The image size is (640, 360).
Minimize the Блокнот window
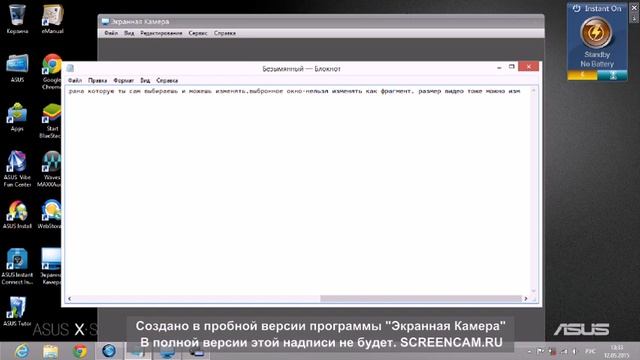[499, 67]
